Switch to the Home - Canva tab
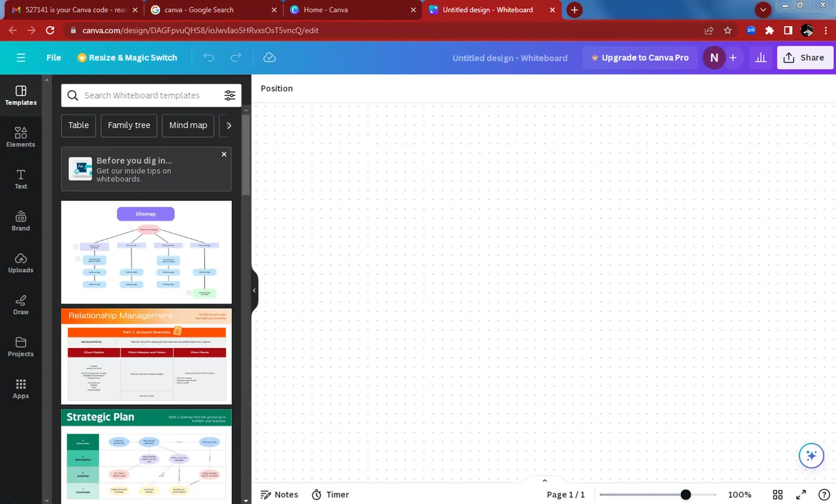 [353, 10]
